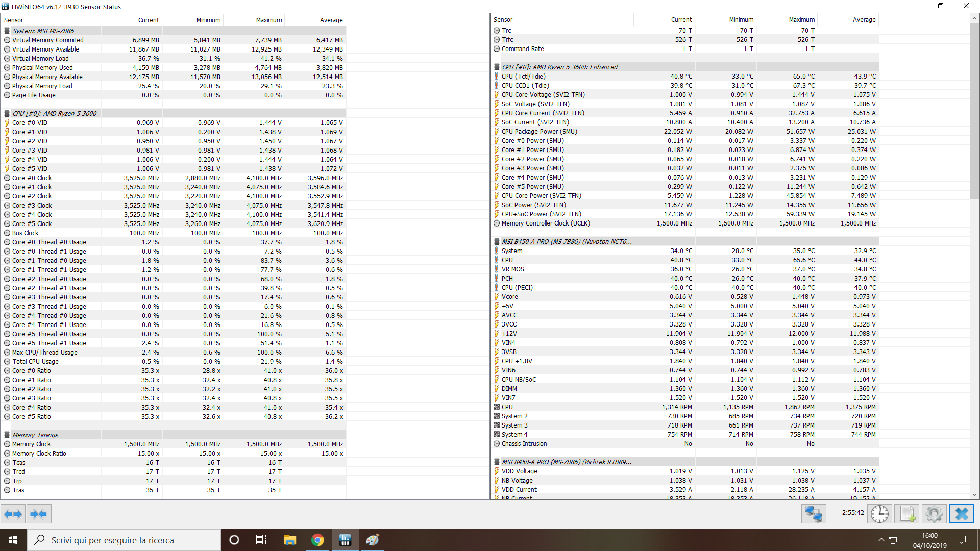Open the Windows Start menu
The image size is (980, 551).
click(x=13, y=540)
